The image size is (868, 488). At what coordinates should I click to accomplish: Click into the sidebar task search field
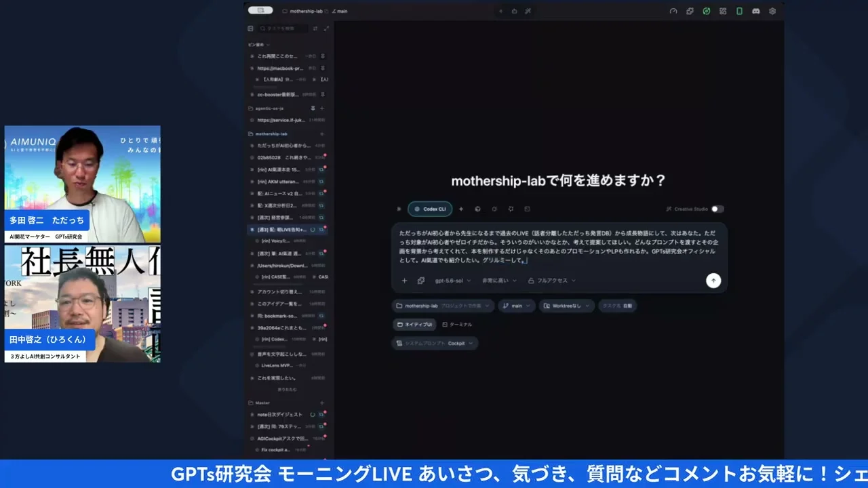pos(283,28)
